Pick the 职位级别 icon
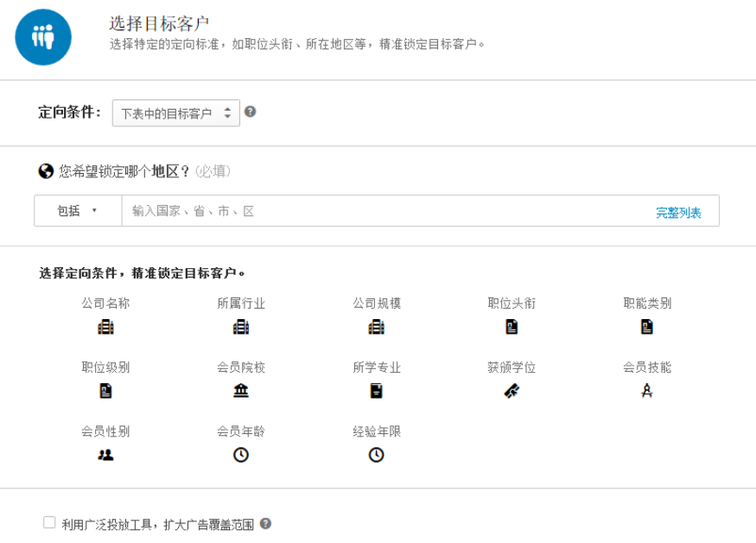 pos(105,391)
